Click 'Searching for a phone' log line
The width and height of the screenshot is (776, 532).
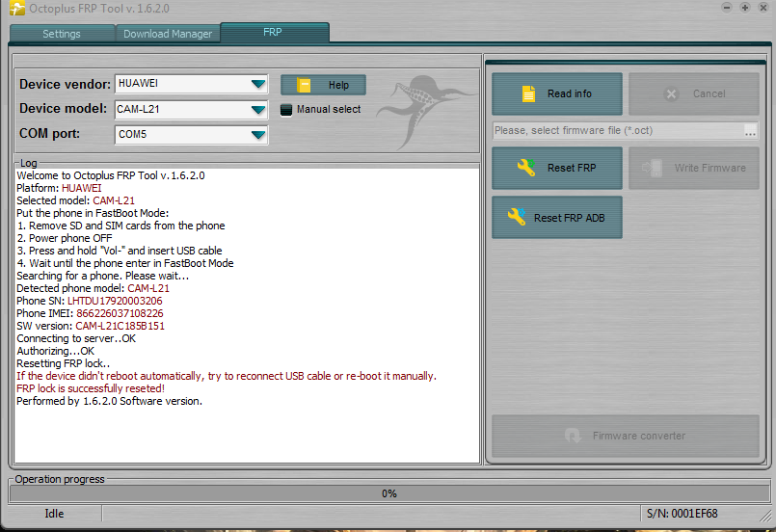[x=103, y=276]
